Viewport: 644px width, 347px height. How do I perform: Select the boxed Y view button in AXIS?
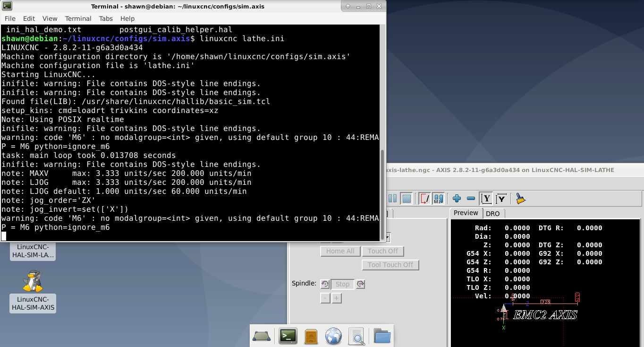[486, 199]
